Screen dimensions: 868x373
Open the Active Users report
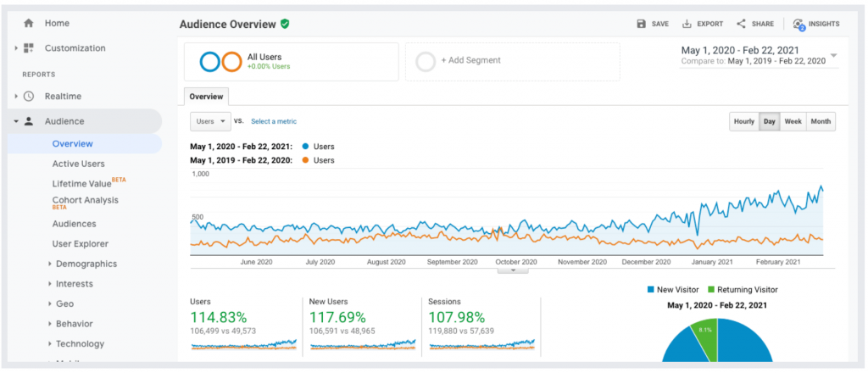pyautogui.click(x=78, y=164)
